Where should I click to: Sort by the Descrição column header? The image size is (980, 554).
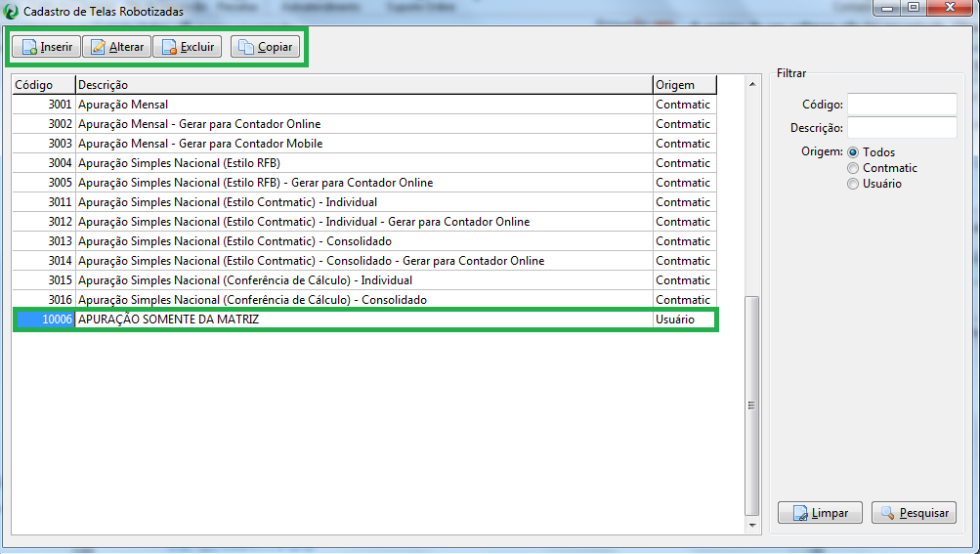tap(363, 84)
